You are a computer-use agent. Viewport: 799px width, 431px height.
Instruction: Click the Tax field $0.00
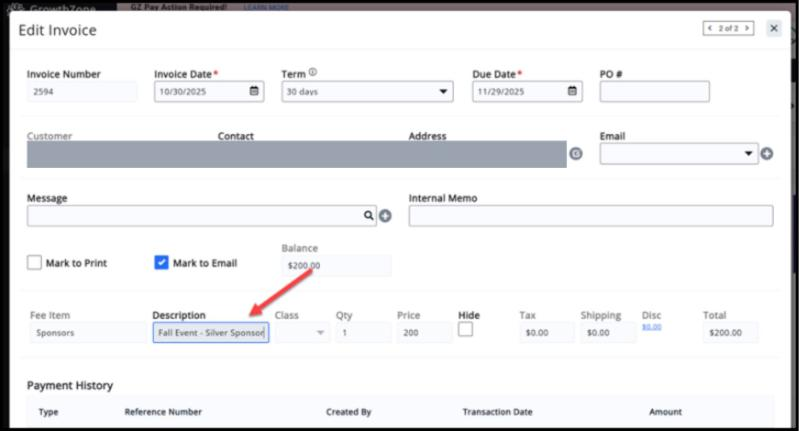547,333
